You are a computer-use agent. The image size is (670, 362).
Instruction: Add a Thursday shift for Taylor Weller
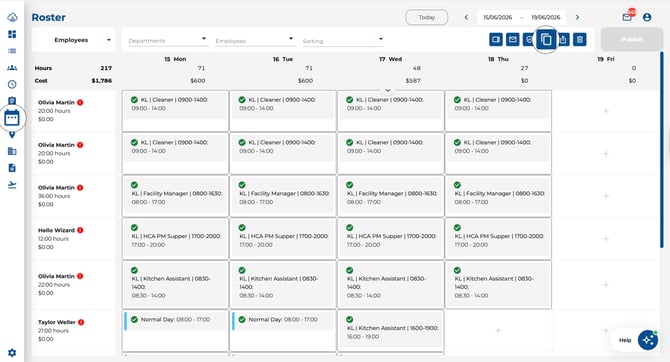point(498,330)
